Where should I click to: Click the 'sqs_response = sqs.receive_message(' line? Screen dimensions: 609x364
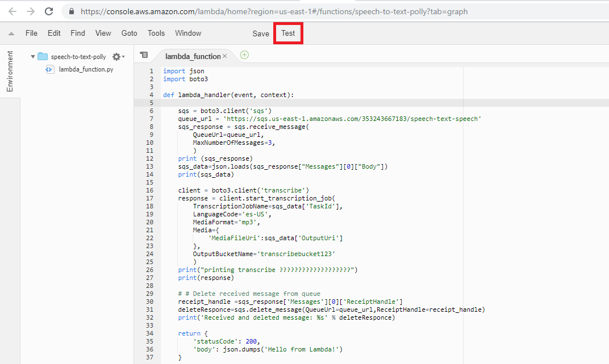coord(244,127)
